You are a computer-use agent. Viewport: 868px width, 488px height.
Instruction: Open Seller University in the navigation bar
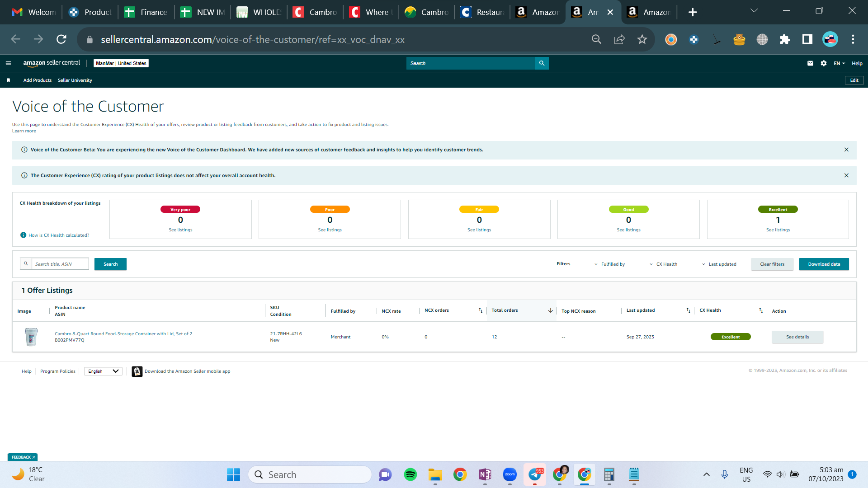click(75, 80)
